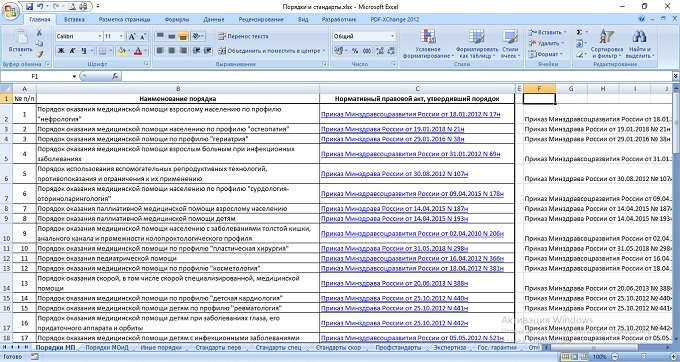Viewport: 680px width, 362px height.
Task: Toggle underline (Ч) formatting
Action: [84, 51]
